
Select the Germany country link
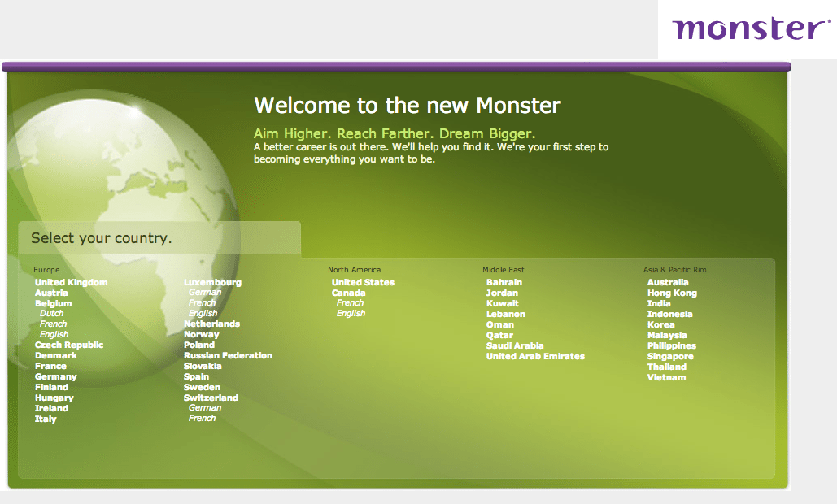56,377
